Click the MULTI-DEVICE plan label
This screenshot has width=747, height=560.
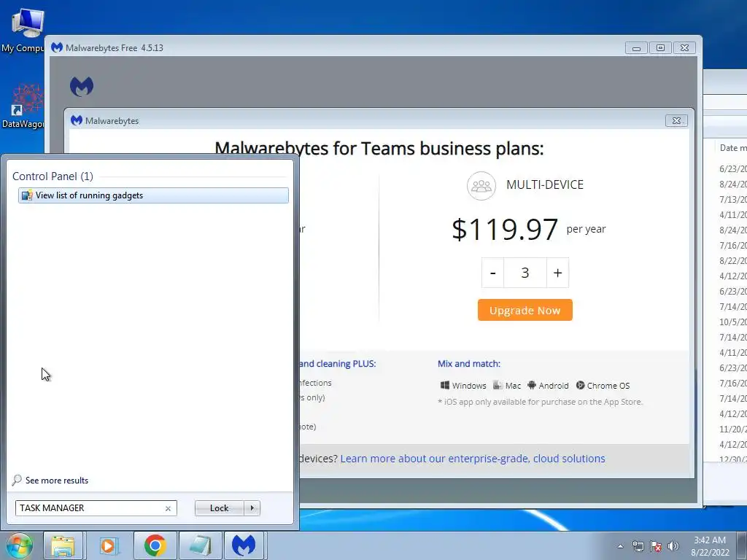click(544, 184)
